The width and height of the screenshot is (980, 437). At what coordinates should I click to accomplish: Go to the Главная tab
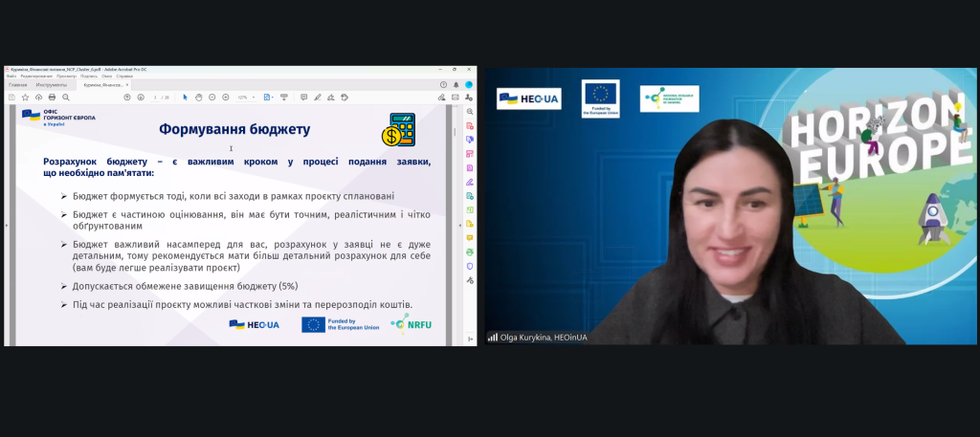click(x=18, y=84)
